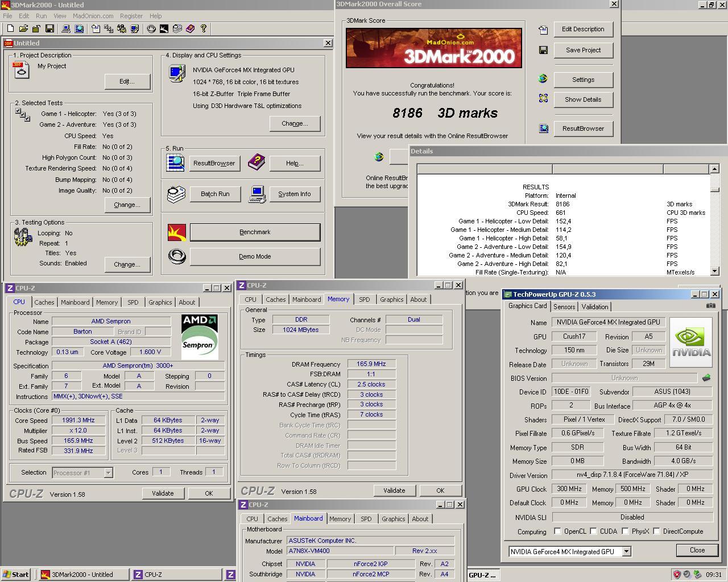The image size is (728, 582).
Task: Click the A7N8X-VM400 model field
Action: click(x=340, y=551)
